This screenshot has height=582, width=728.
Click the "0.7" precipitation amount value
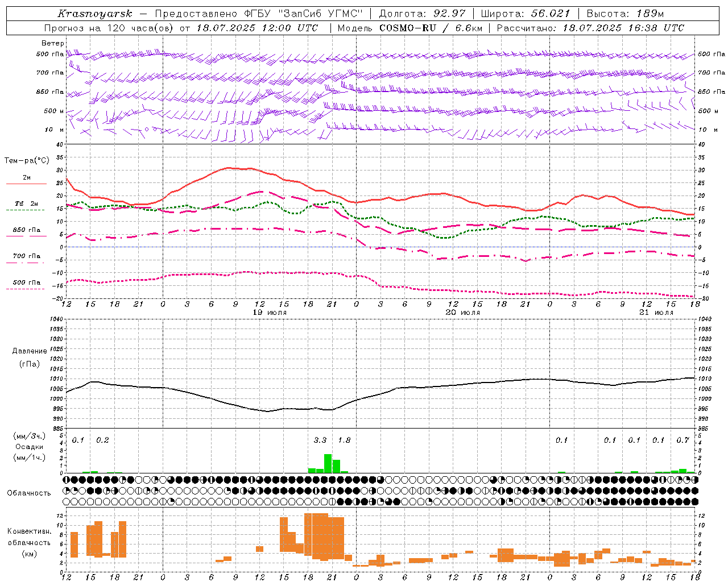point(682,440)
